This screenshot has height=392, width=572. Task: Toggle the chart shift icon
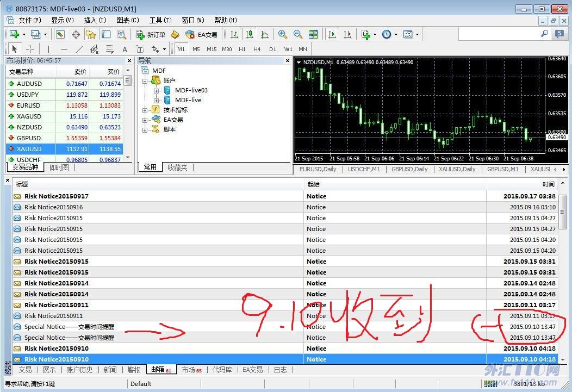pyautogui.click(x=347, y=34)
